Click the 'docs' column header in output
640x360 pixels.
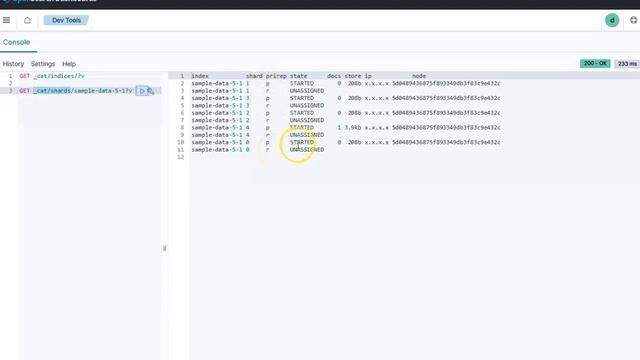pyautogui.click(x=334, y=76)
